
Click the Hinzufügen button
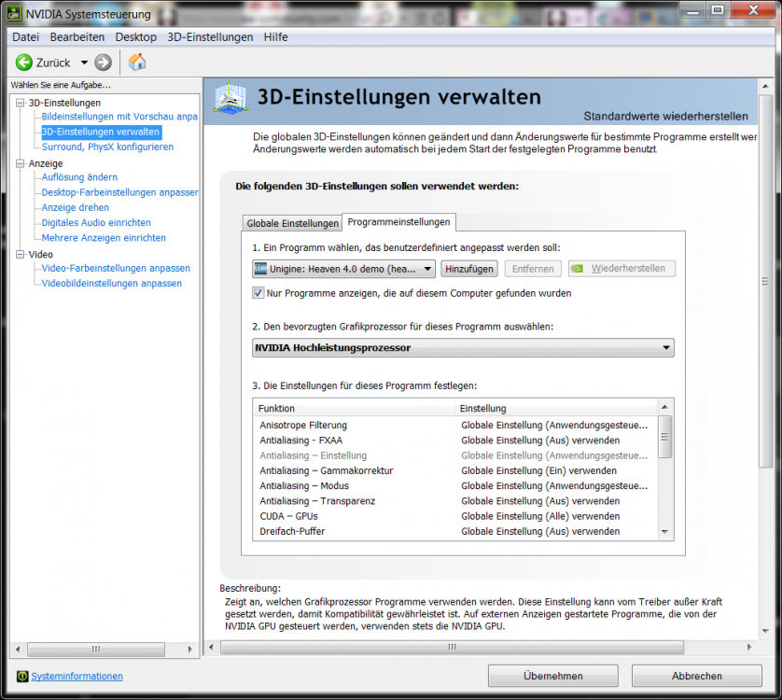point(468,269)
